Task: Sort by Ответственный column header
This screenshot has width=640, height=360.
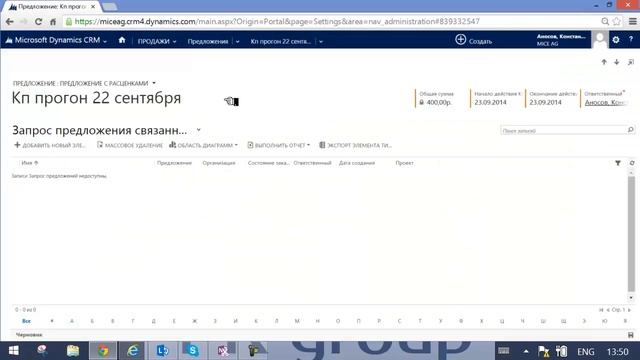Action: 312,163
